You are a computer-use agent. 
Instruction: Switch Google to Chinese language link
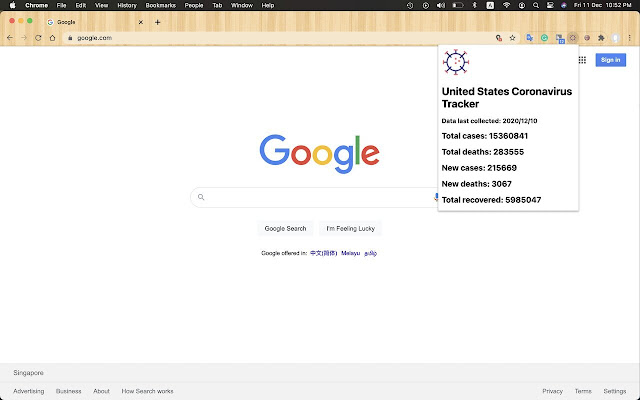pos(323,253)
